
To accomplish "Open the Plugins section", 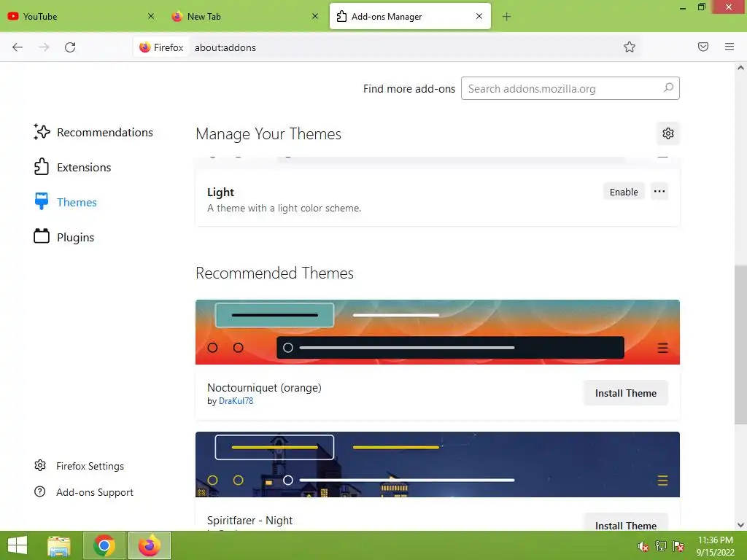I will tap(64, 237).
